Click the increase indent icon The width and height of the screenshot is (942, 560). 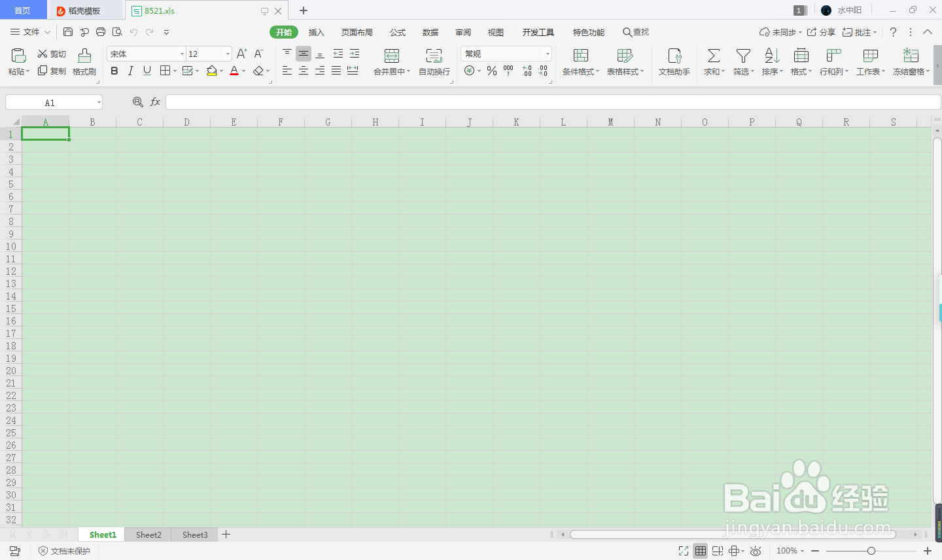pyautogui.click(x=355, y=54)
